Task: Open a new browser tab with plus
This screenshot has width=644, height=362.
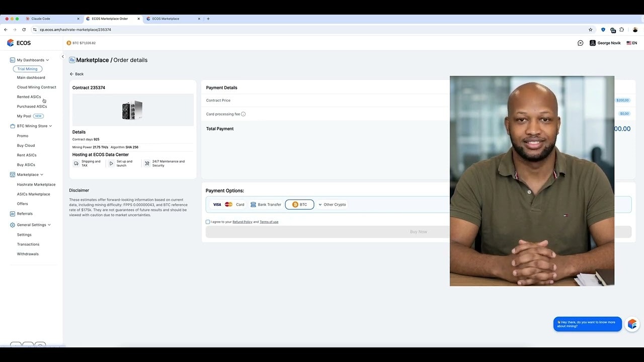Action: (x=208, y=19)
